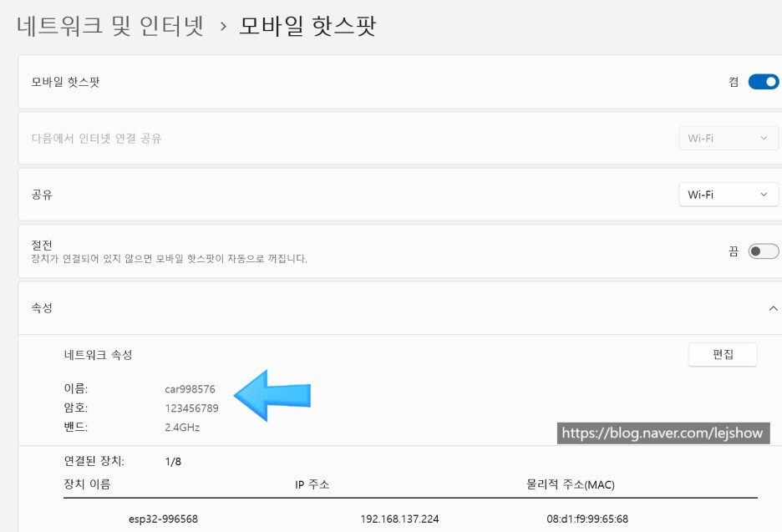Screen dimensions: 782x532
Task: Click the 편집 button
Action: coord(723,354)
